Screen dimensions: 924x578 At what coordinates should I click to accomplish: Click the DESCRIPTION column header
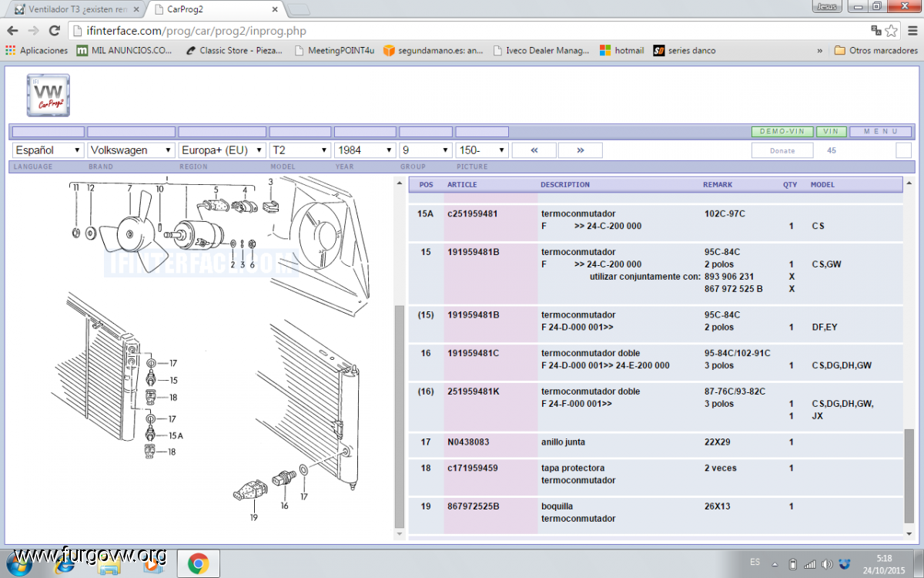tap(565, 185)
